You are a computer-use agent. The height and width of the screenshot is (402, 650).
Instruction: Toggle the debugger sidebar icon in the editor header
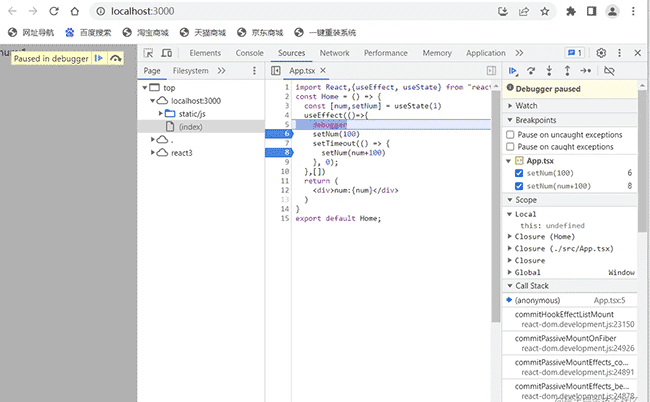491,71
